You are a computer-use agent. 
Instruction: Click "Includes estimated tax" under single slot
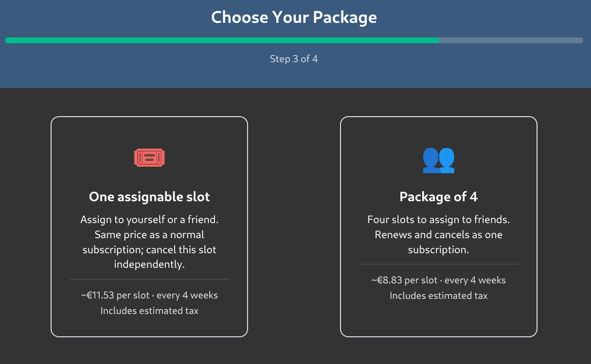149,311
